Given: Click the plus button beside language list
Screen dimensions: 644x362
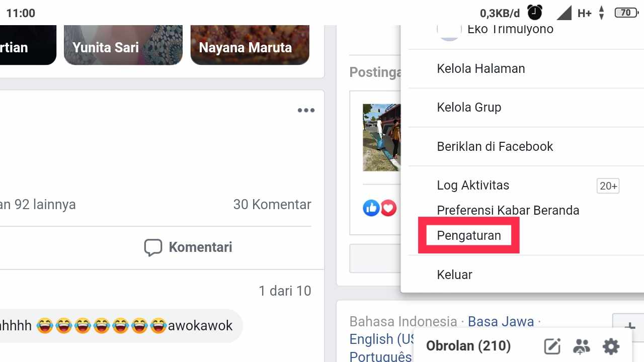Looking at the screenshot, I should pyautogui.click(x=628, y=326).
